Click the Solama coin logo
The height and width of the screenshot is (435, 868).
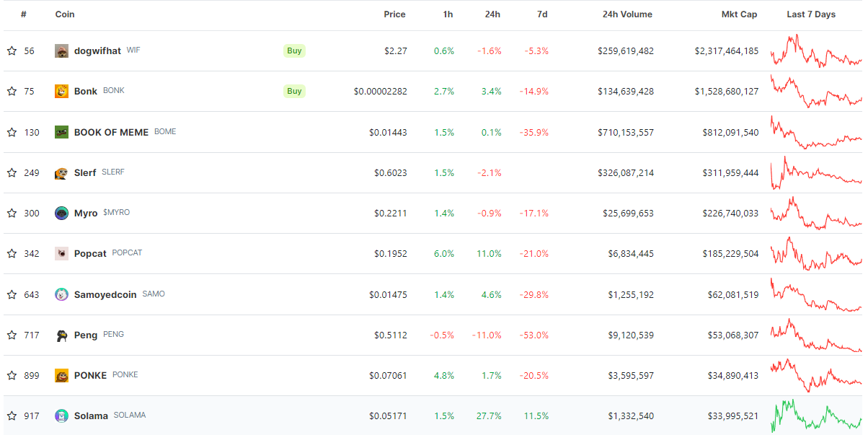[61, 416]
